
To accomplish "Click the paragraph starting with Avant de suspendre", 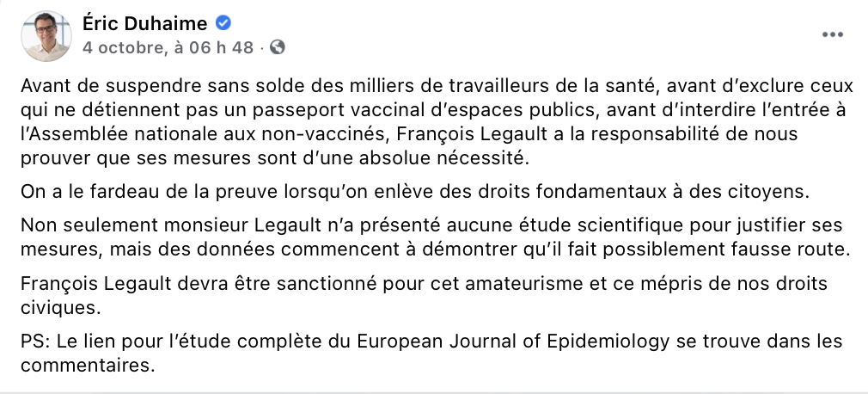I will (x=437, y=122).
